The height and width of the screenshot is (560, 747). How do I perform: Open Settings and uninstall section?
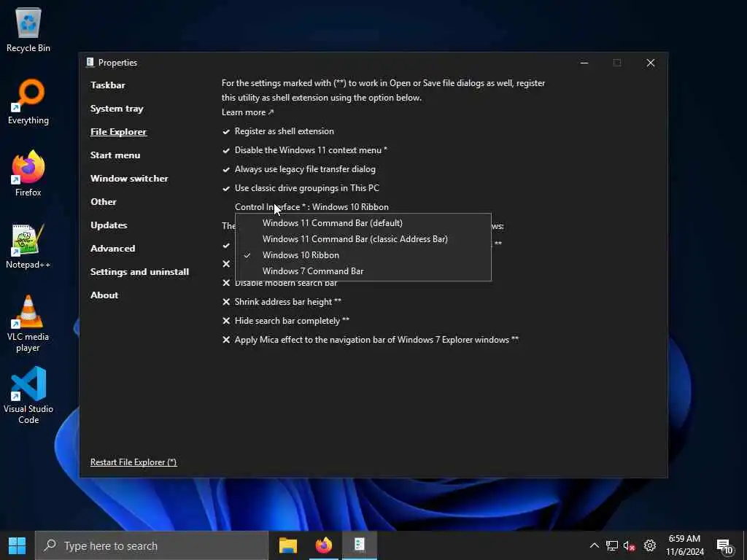(139, 272)
